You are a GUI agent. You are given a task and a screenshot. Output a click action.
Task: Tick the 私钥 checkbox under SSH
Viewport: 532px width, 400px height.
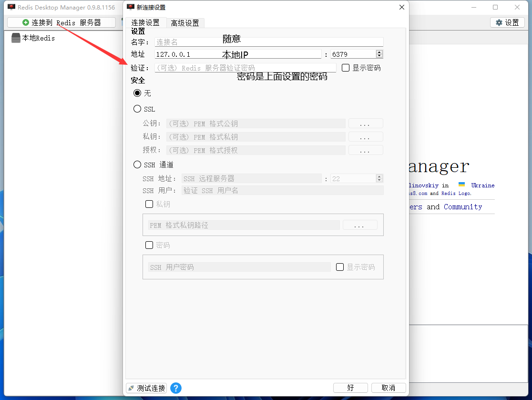pos(149,204)
